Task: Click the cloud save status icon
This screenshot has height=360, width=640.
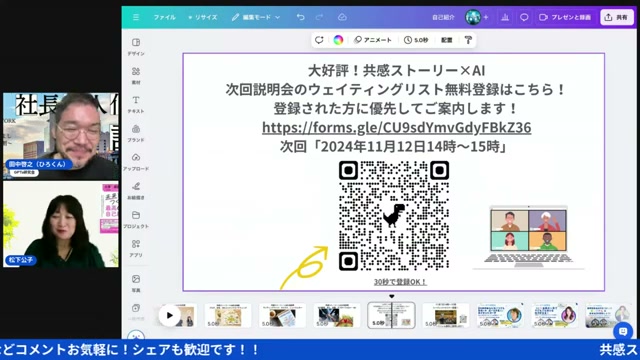Action: [342, 17]
